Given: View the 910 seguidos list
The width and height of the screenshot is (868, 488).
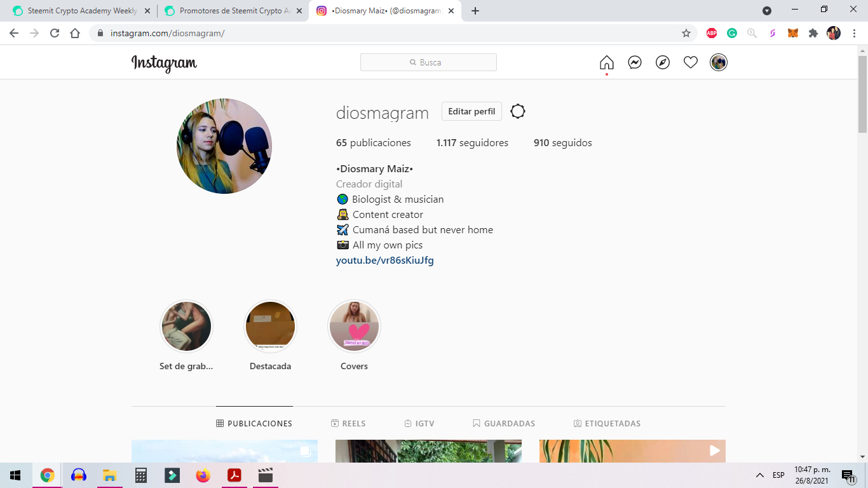Looking at the screenshot, I should (563, 143).
